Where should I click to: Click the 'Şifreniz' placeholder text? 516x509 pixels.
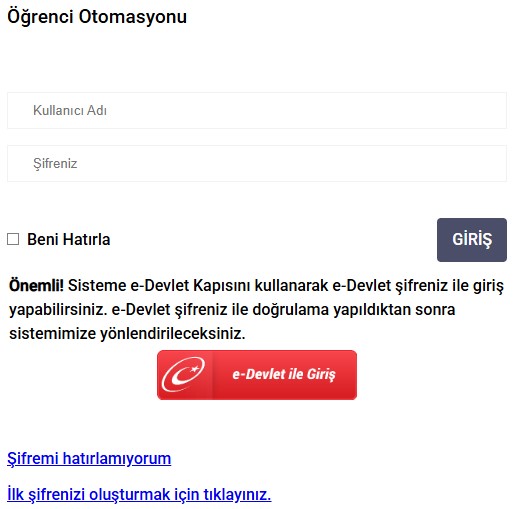(x=55, y=164)
